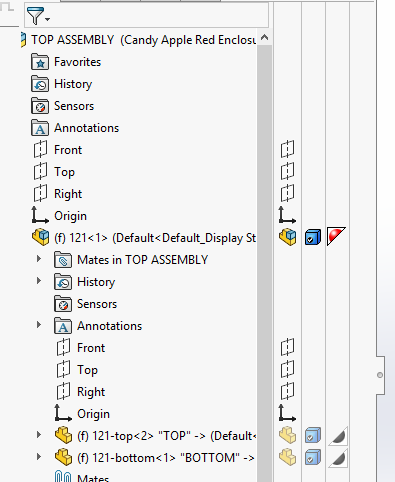
Task: Select the Front plane icon under 121<1>
Action: tap(63, 347)
